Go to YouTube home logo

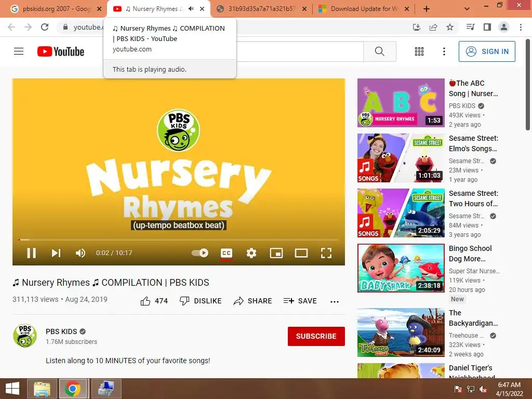pos(61,51)
